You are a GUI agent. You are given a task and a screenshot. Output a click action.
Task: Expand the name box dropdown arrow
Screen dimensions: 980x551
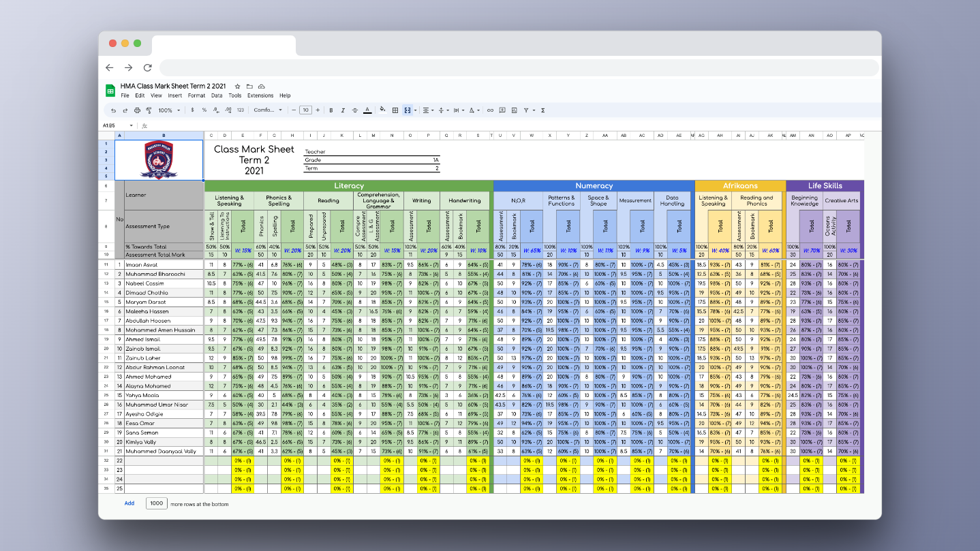pyautogui.click(x=130, y=125)
